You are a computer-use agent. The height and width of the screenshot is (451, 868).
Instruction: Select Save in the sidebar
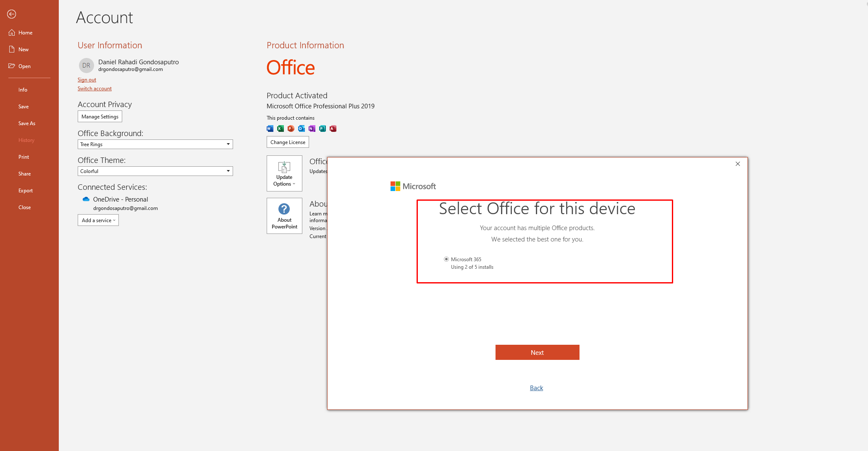click(x=24, y=107)
